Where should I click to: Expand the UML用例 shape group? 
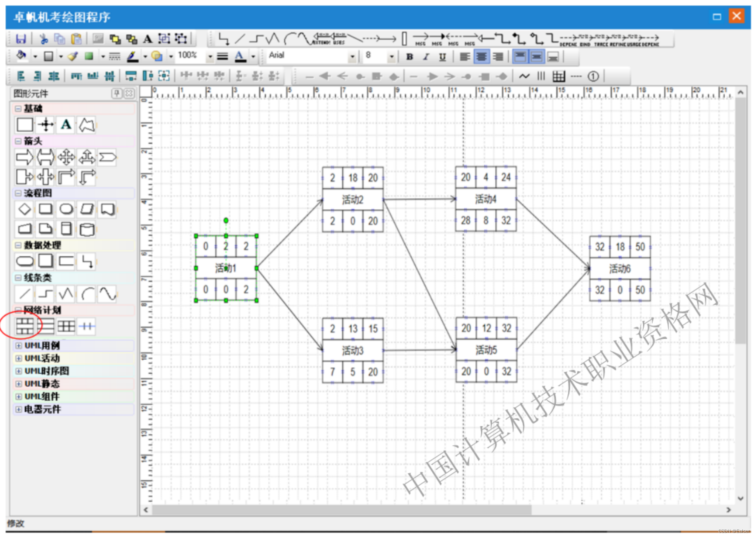pos(19,345)
